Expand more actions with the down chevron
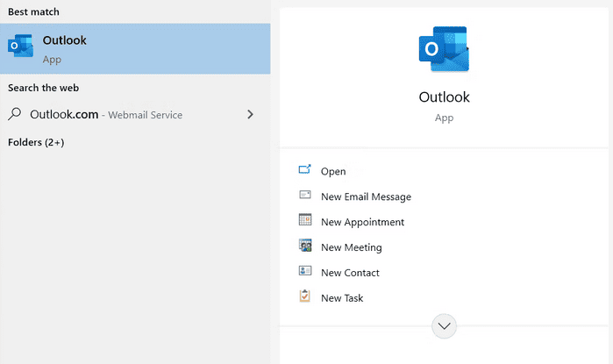 click(444, 326)
